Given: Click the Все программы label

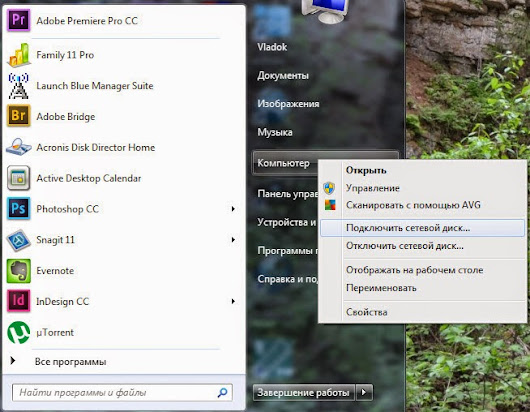Looking at the screenshot, I should coord(71,362).
